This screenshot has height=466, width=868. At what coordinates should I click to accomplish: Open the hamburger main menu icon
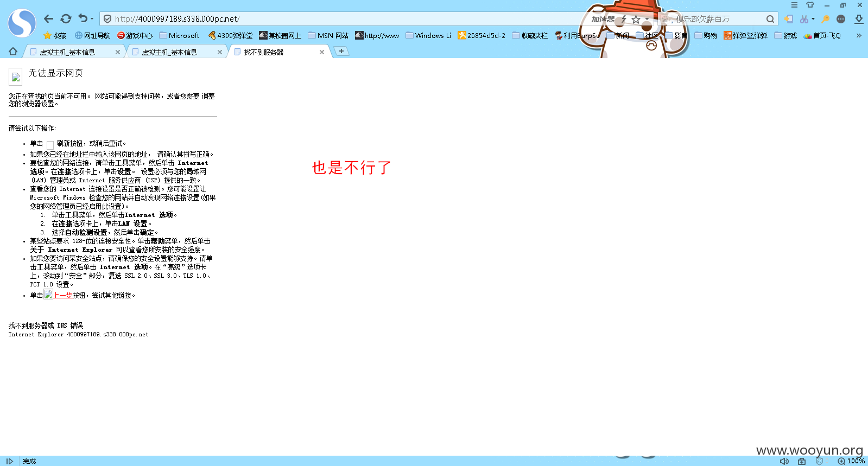pyautogui.click(x=794, y=5)
